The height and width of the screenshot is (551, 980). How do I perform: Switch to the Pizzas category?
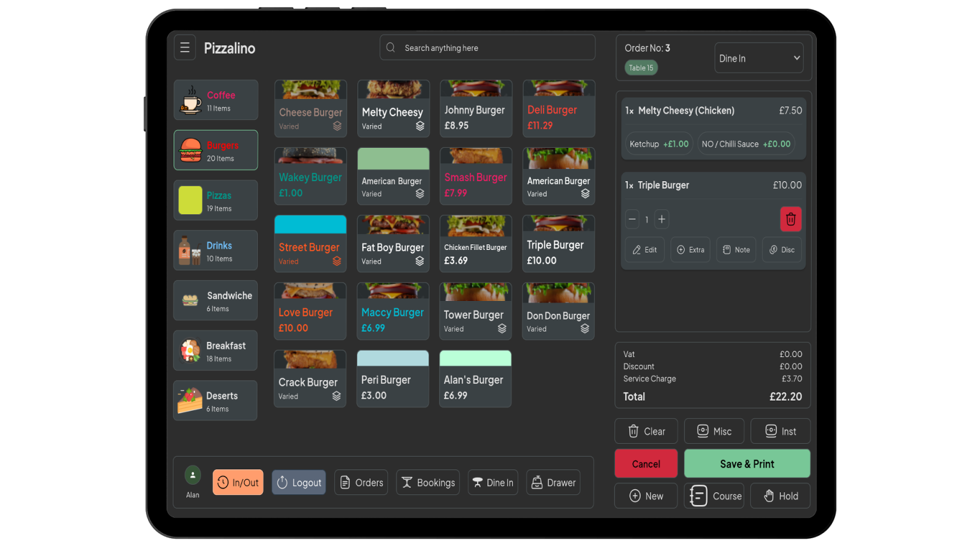[x=216, y=200]
